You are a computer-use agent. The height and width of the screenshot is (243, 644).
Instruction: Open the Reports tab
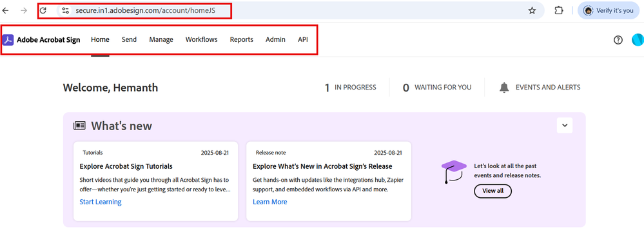pyautogui.click(x=242, y=40)
